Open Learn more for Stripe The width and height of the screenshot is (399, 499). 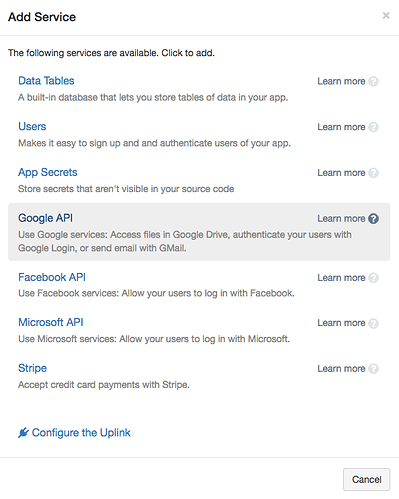point(341,369)
